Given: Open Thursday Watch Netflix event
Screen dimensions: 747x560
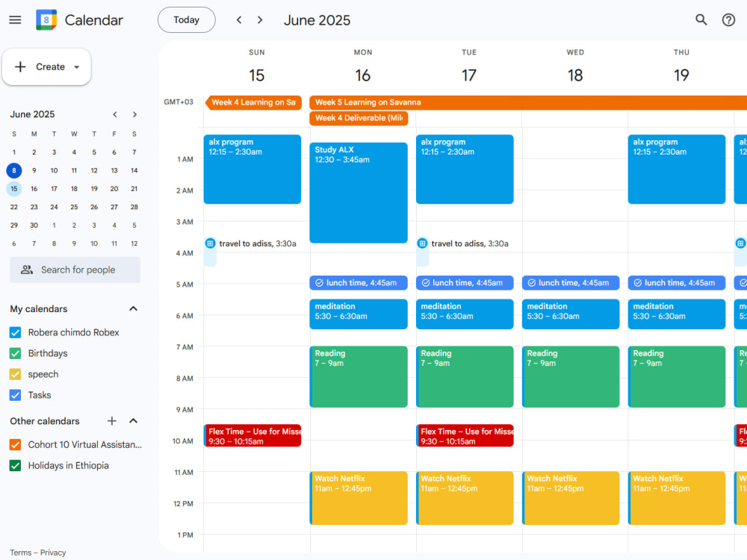Looking at the screenshot, I should coord(677,498).
